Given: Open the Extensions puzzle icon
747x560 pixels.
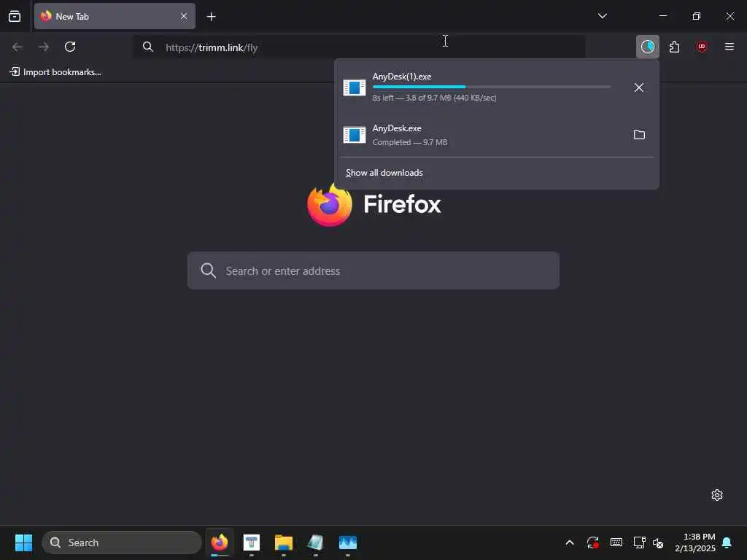Looking at the screenshot, I should pos(674,47).
